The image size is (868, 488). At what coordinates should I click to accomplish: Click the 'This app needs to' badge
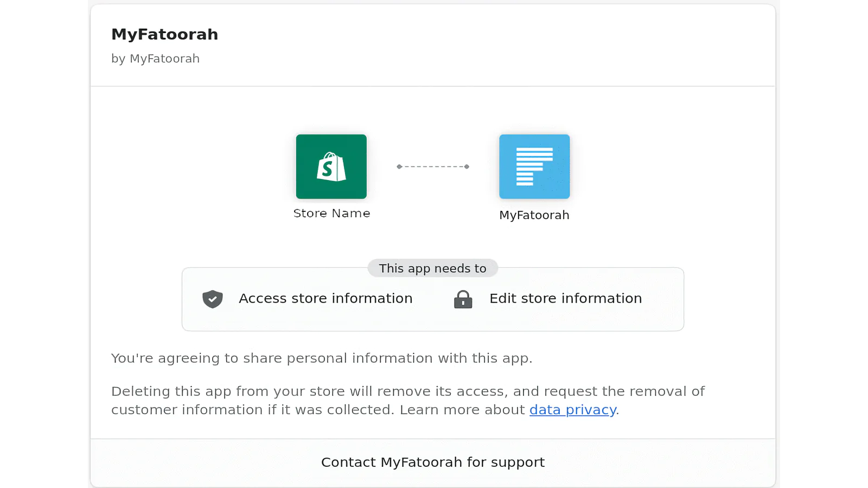[432, 268]
